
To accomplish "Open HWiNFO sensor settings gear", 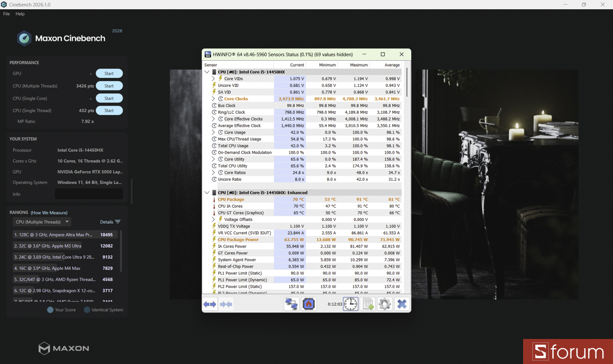I will coord(385,304).
